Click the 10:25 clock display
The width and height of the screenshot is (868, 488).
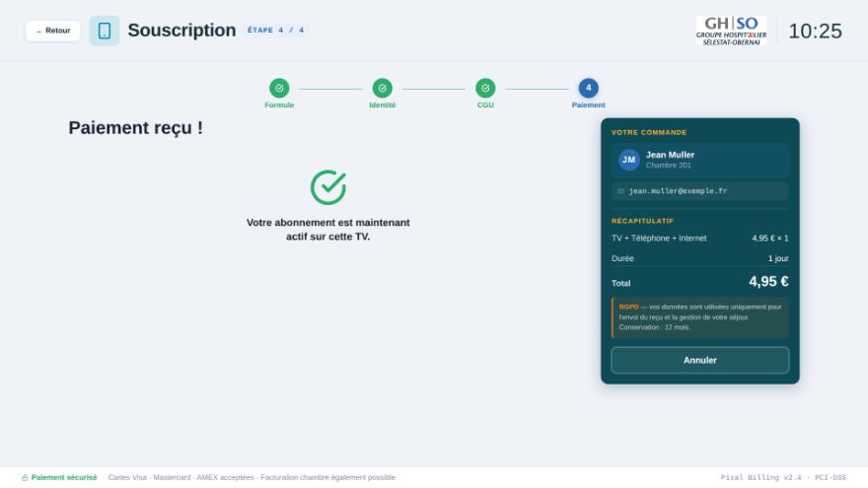tap(815, 31)
